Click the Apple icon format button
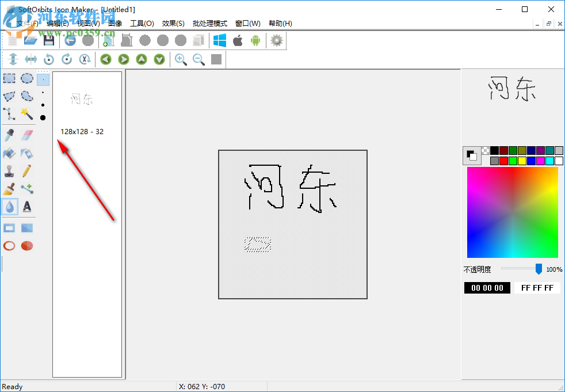The height and width of the screenshot is (392, 565). 237,40
